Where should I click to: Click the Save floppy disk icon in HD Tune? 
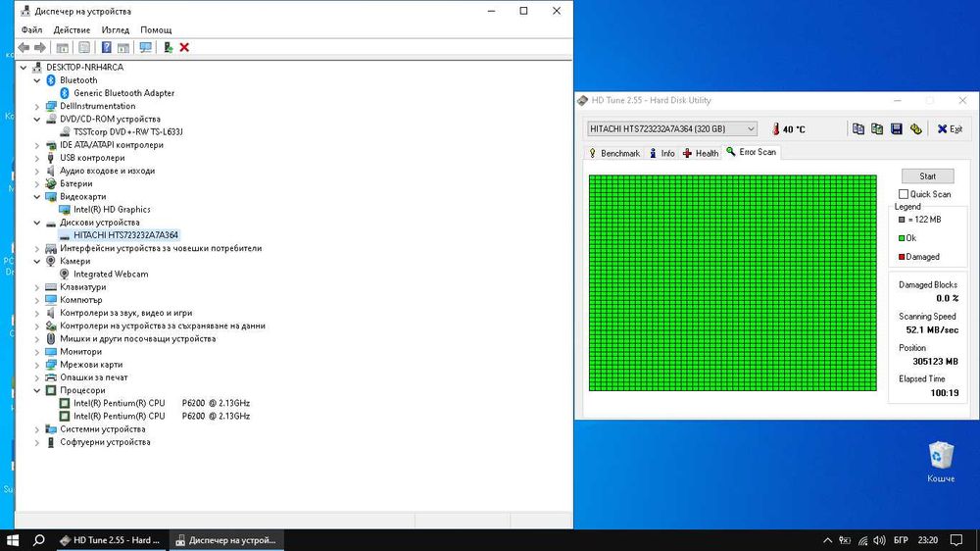pos(897,128)
